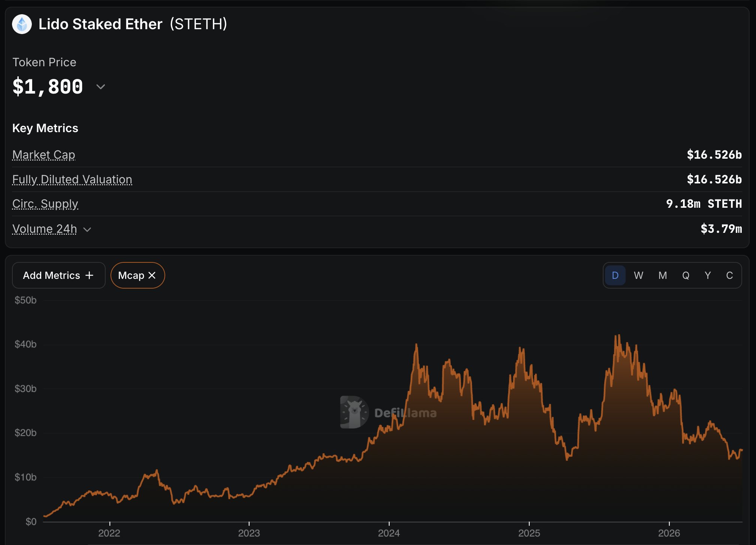This screenshot has width=756, height=545.
Task: Open the Add Metrics dropdown button
Action: pyautogui.click(x=59, y=275)
